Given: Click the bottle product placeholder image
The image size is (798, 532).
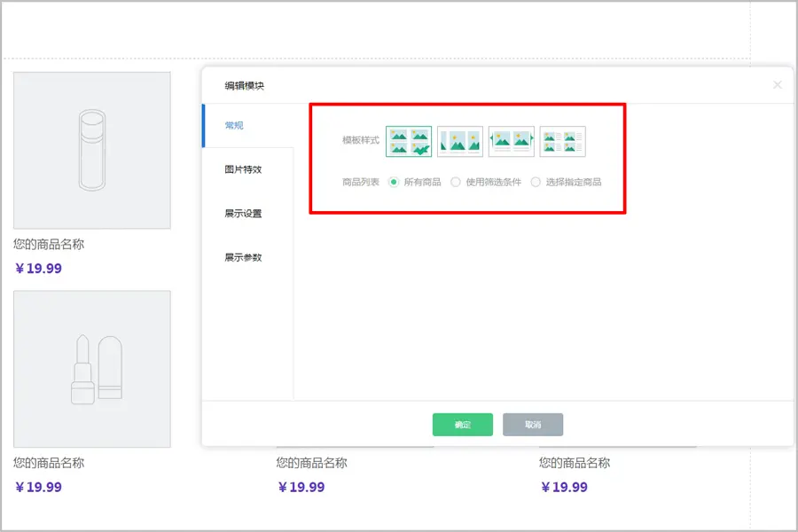Looking at the screenshot, I should (x=92, y=150).
